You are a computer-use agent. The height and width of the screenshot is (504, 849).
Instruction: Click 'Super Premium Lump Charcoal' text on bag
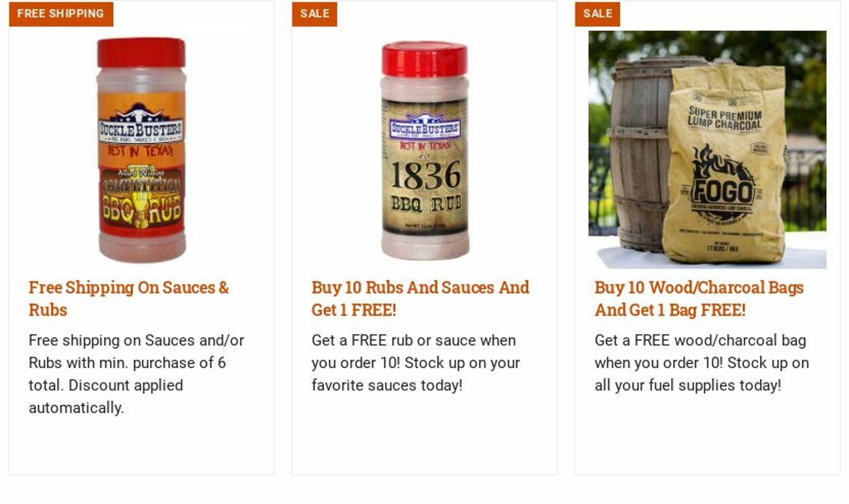pyautogui.click(x=724, y=118)
